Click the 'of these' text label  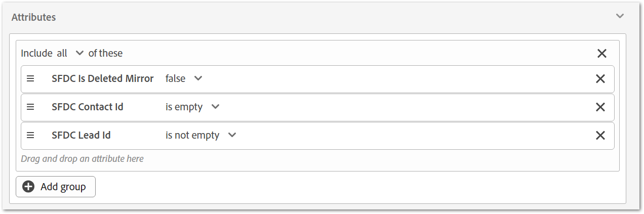(105, 53)
